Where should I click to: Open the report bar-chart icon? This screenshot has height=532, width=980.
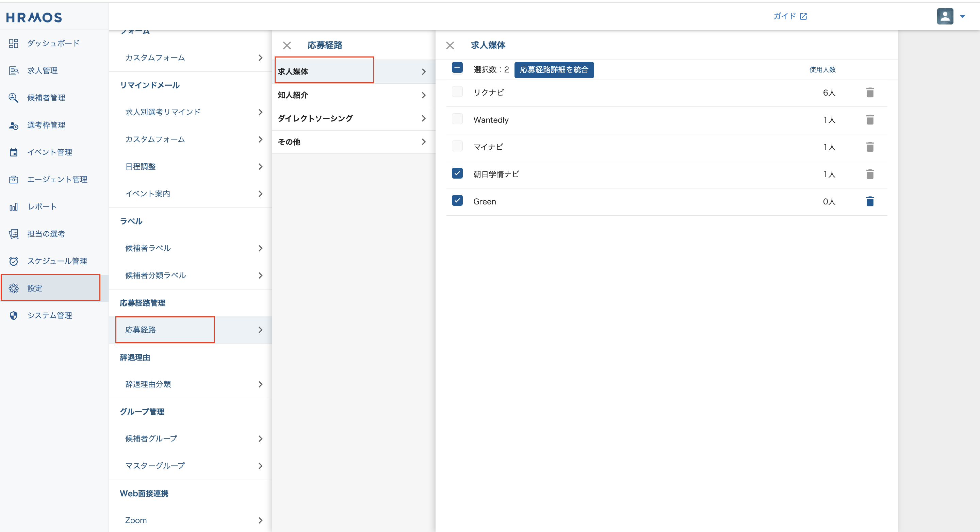point(14,207)
